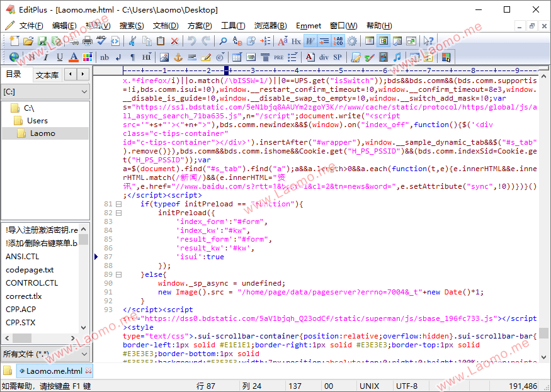Open Go to Line icon with numbered arrow

[x=266, y=41]
